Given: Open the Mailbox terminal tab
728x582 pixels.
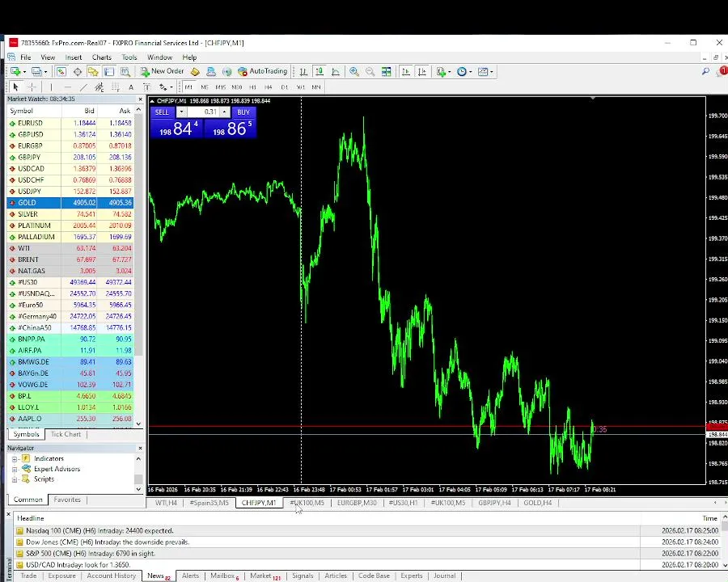Looking at the screenshot, I should pos(225,576).
